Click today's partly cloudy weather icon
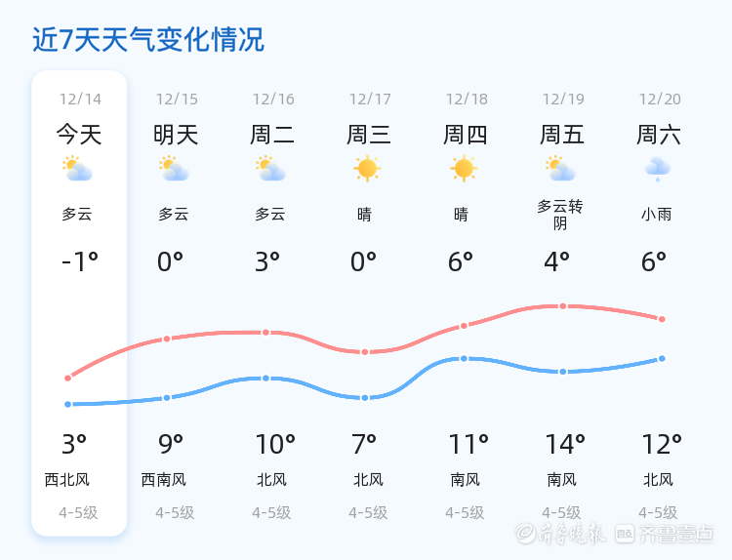The width and height of the screenshot is (732, 560). coord(77,169)
